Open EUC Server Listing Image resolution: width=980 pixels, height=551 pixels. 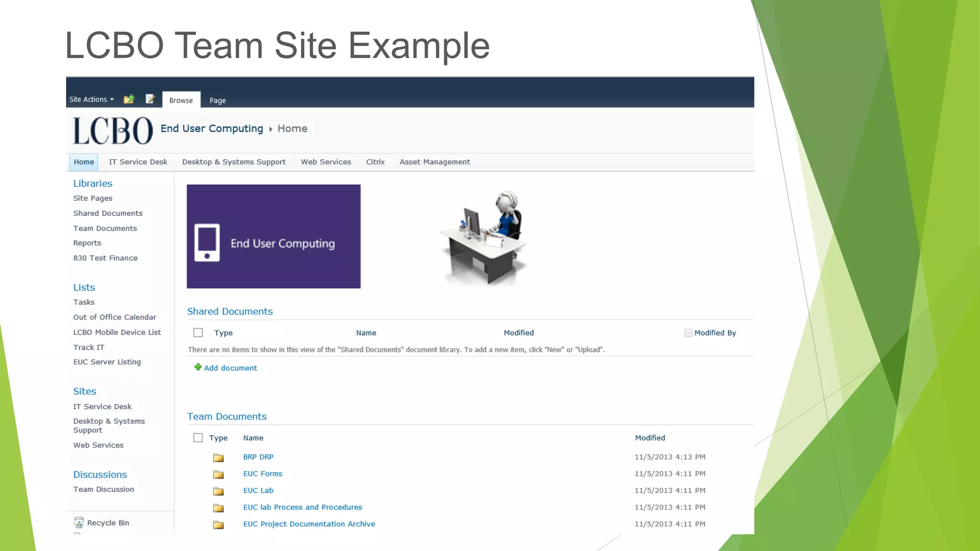click(x=107, y=362)
